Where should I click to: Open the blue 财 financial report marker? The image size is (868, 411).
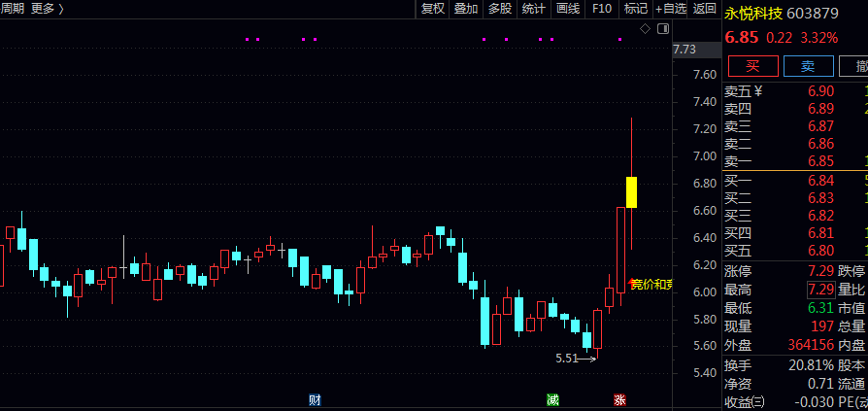click(315, 400)
